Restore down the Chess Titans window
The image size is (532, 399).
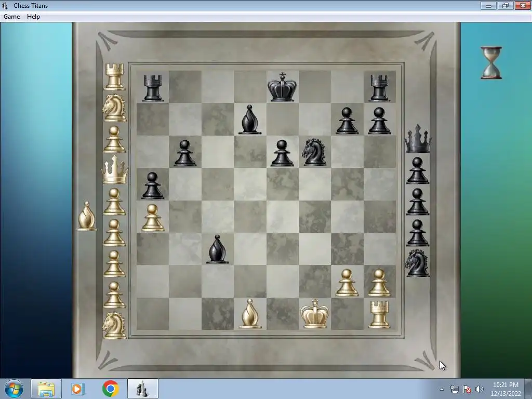click(506, 5)
